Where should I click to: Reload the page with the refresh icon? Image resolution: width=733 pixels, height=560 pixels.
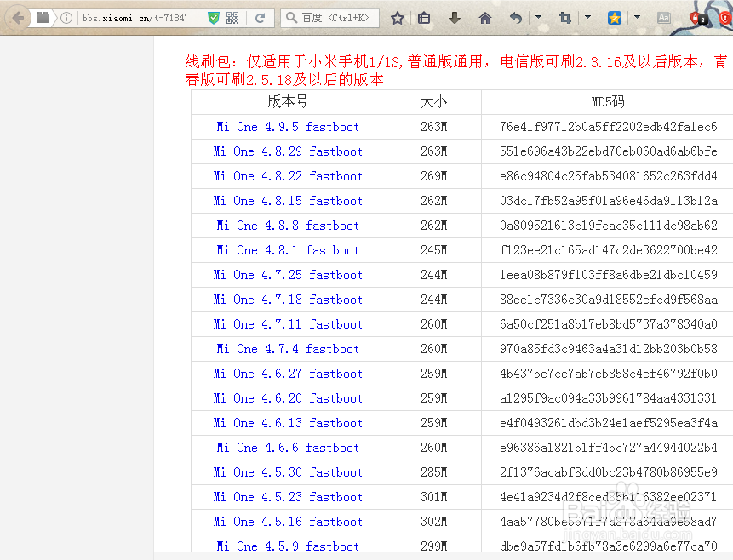[x=260, y=18]
